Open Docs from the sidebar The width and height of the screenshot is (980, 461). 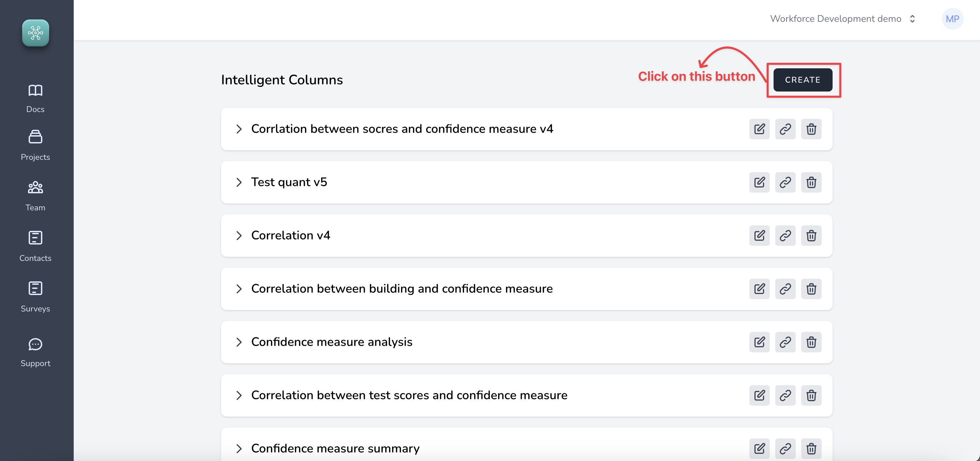(x=35, y=99)
